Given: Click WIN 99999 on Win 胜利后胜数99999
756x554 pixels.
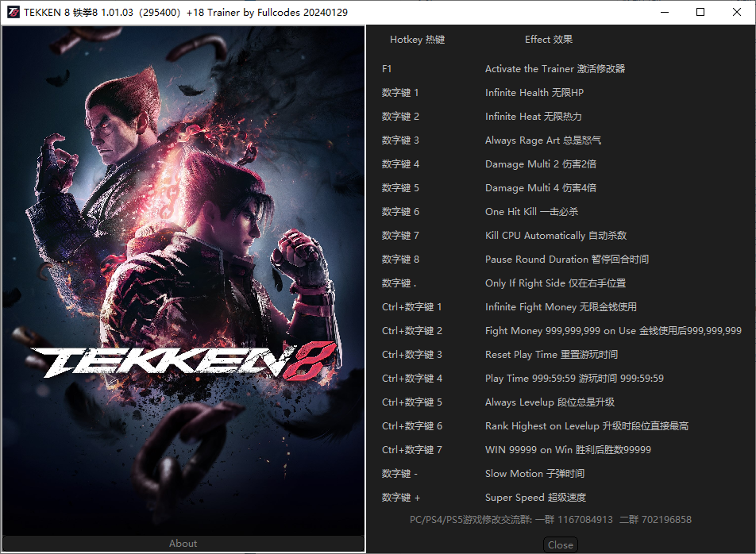Looking at the screenshot, I should point(568,450).
